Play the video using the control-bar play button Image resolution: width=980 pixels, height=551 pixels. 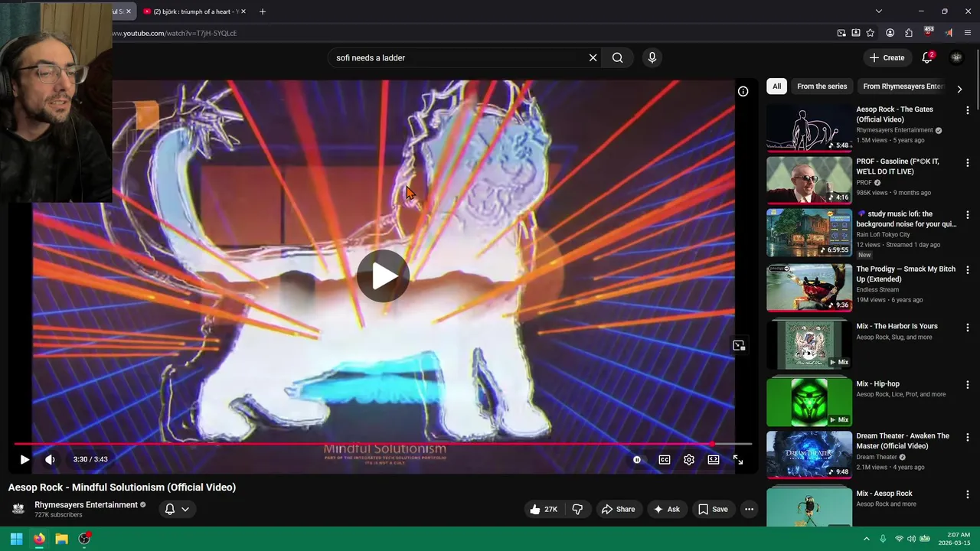tap(24, 459)
